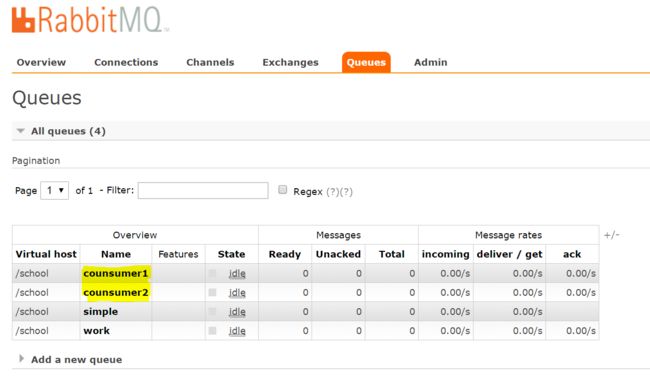Image resolution: width=650 pixels, height=378 pixels.
Task: Switch to the Exchanges tab
Action: click(x=290, y=63)
